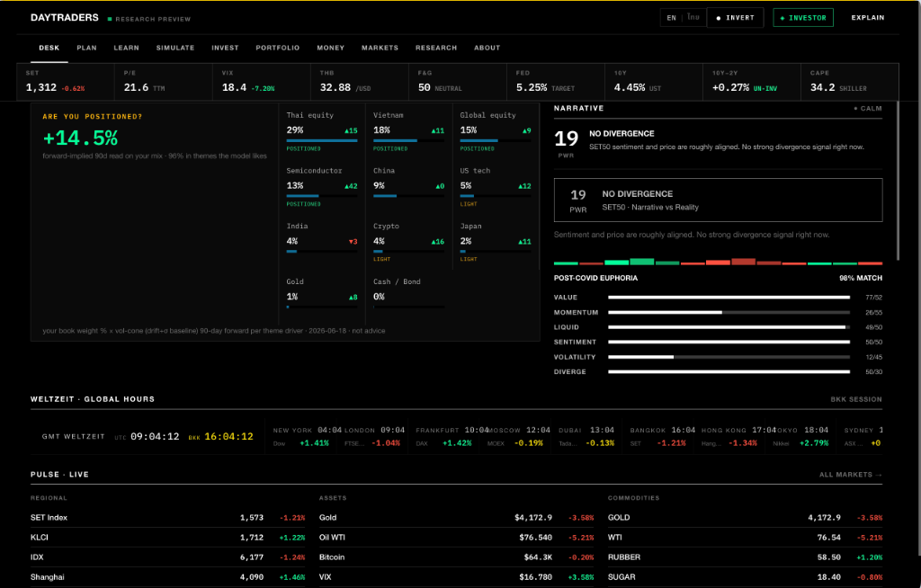Open the RESEARCH tab

[x=436, y=48]
